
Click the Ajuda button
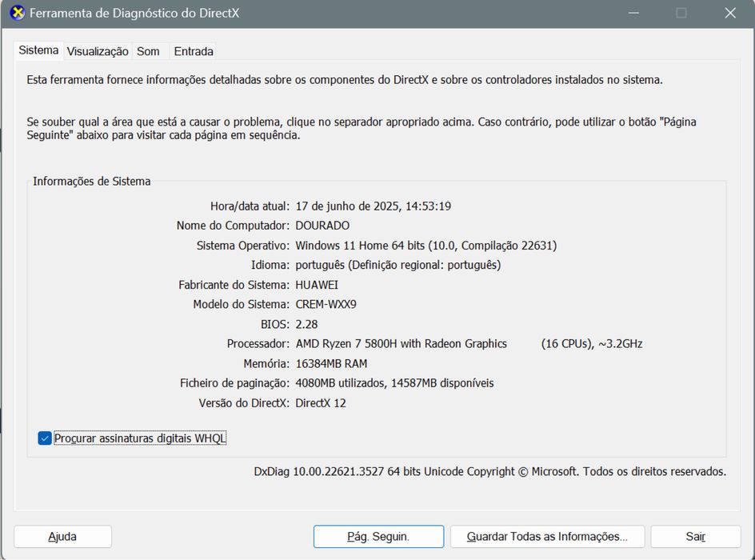62,537
